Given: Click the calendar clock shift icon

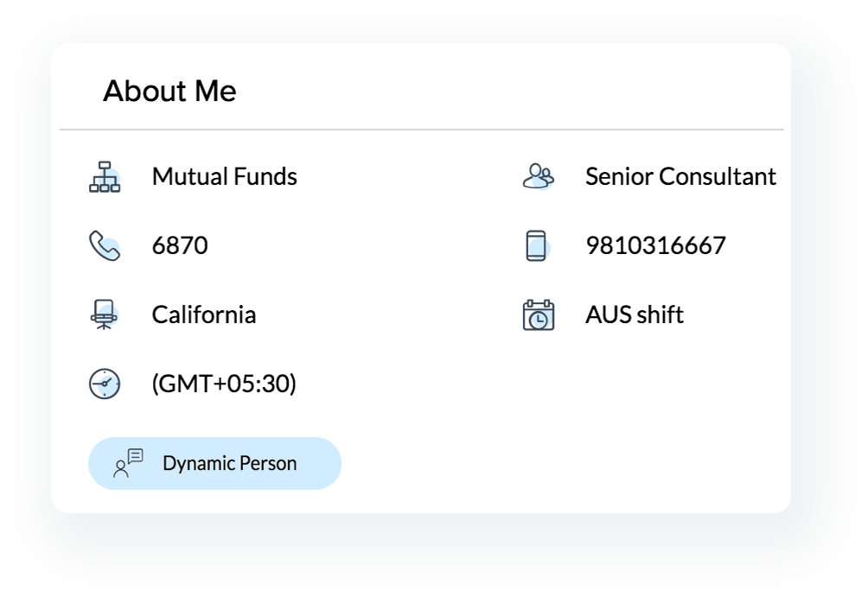Looking at the screenshot, I should pos(538,314).
